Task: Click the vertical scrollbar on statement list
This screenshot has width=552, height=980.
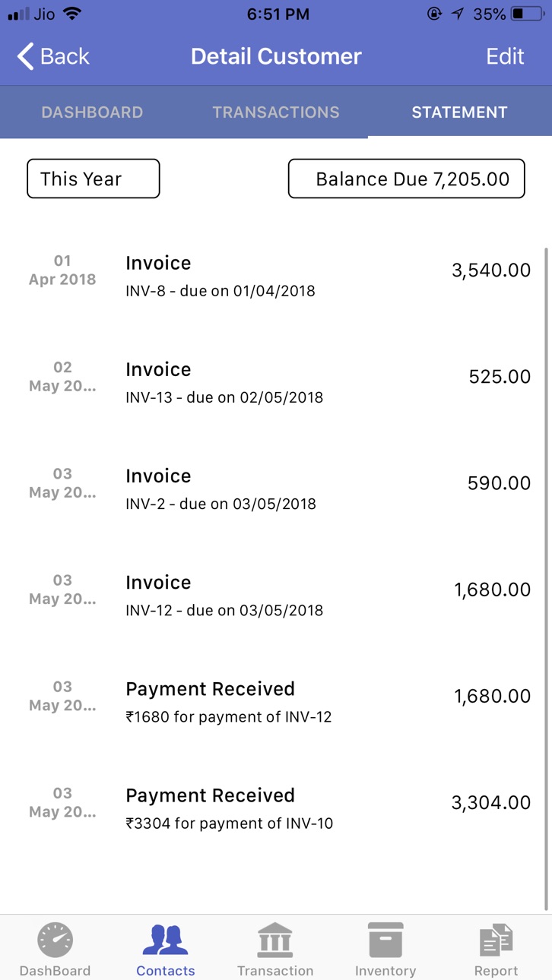Action: coord(547,578)
